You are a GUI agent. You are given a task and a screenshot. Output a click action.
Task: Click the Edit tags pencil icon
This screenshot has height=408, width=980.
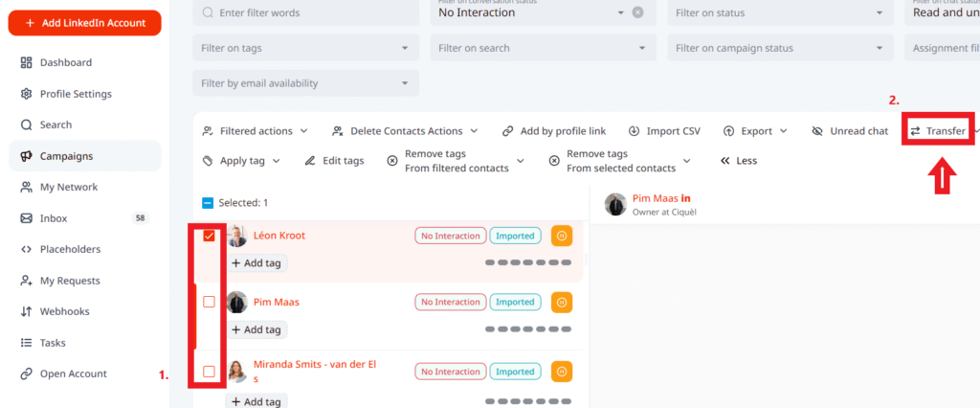tap(310, 161)
